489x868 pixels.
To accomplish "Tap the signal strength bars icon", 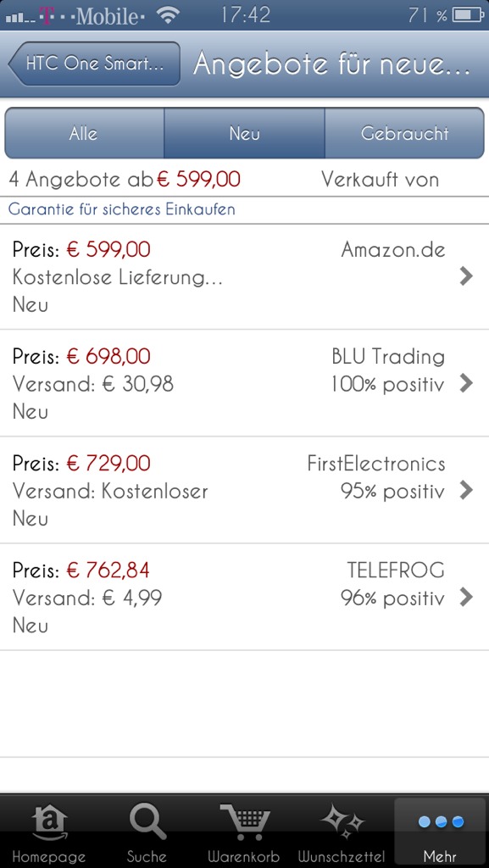I will (20, 17).
